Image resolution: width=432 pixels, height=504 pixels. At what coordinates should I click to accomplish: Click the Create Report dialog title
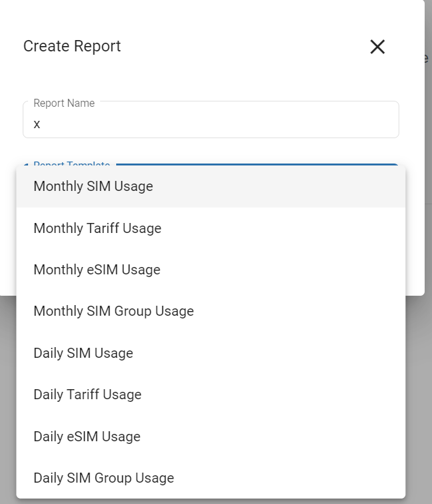(x=72, y=46)
